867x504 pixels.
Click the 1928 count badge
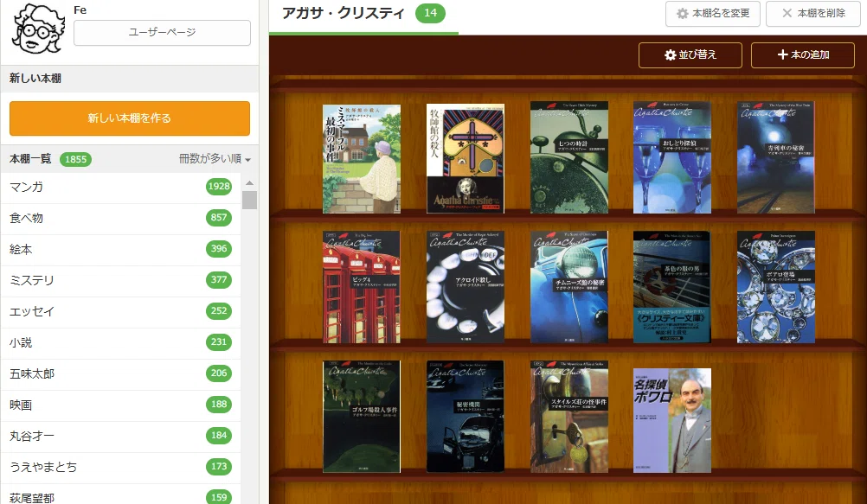218,186
